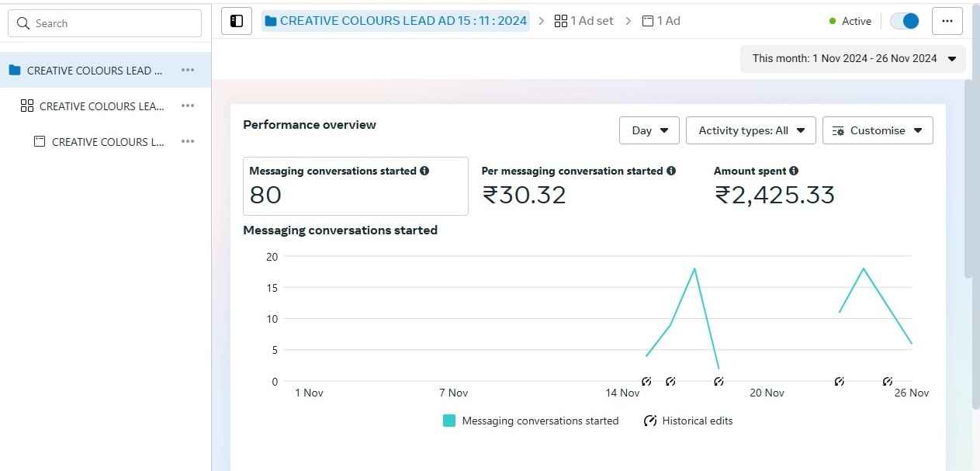Screen dimensions: 980x471
Task: Select CREATIVE COLOURS LEAD AD 15:11:2024 breadcrumb
Action: pyautogui.click(x=396, y=21)
